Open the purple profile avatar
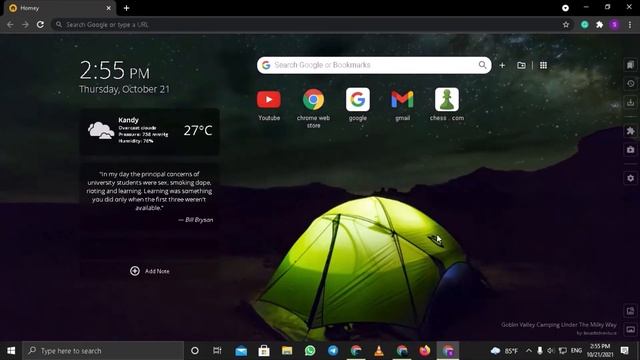 click(x=614, y=24)
